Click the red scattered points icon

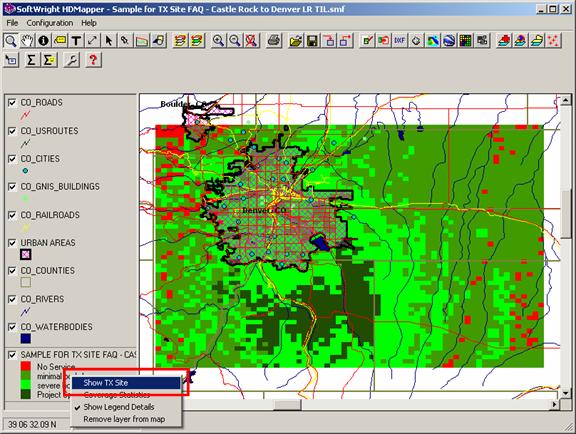tap(554, 40)
